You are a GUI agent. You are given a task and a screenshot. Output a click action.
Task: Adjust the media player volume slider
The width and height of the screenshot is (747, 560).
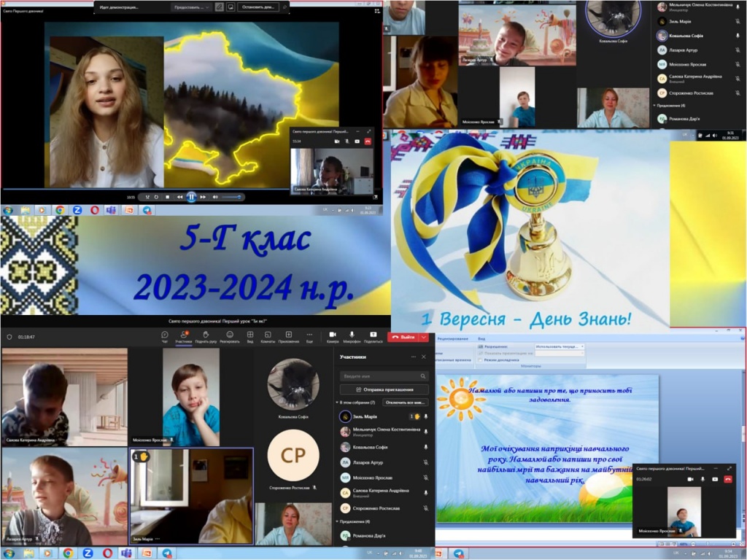pos(232,197)
